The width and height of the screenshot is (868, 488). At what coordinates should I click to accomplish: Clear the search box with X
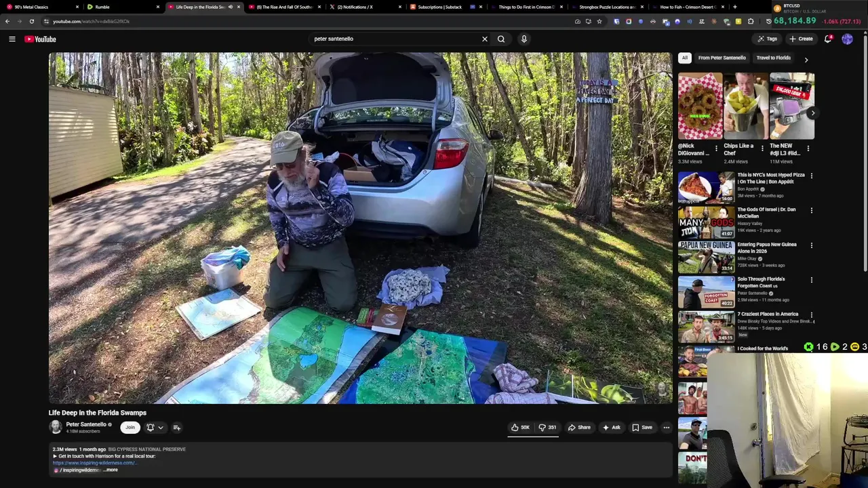tap(484, 39)
